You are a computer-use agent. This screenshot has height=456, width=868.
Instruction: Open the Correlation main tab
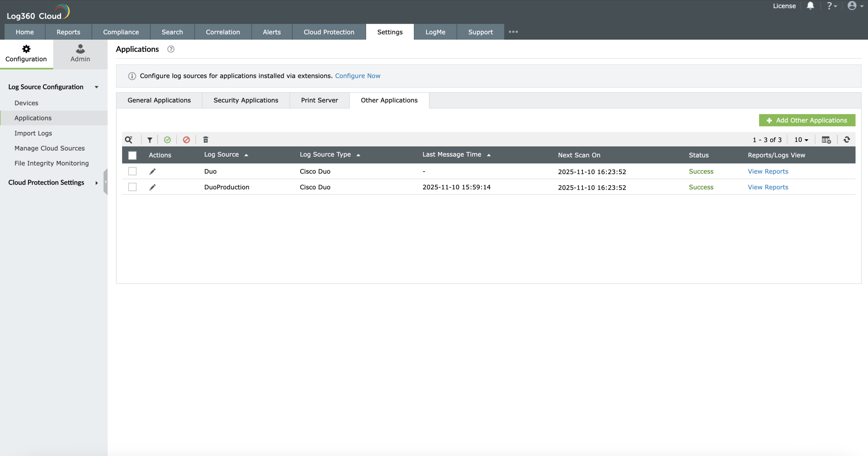click(223, 32)
